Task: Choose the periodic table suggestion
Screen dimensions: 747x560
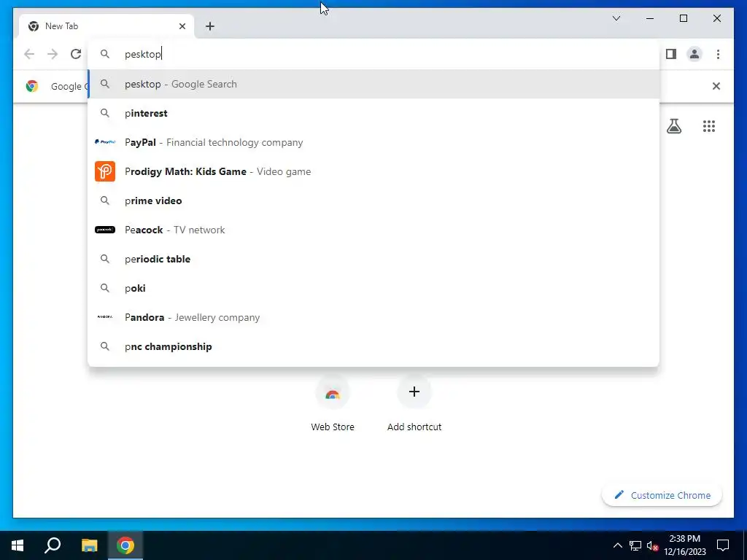Action: click(x=373, y=259)
